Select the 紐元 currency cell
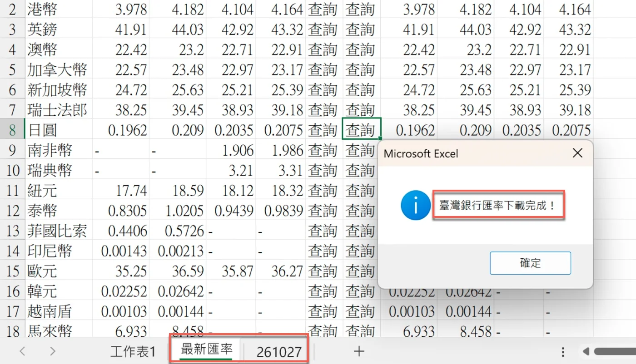Viewport: 636px width, 364px height. [x=59, y=190]
